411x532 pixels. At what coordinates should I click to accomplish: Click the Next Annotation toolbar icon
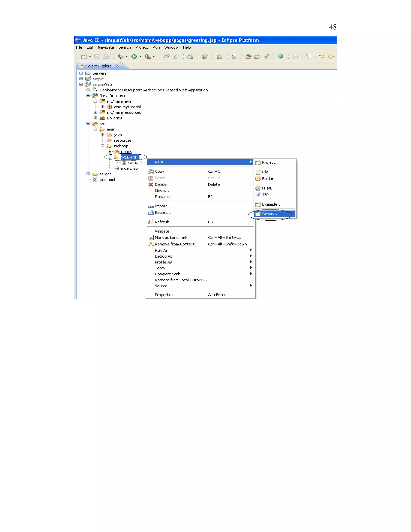pyautogui.click(x=295, y=57)
